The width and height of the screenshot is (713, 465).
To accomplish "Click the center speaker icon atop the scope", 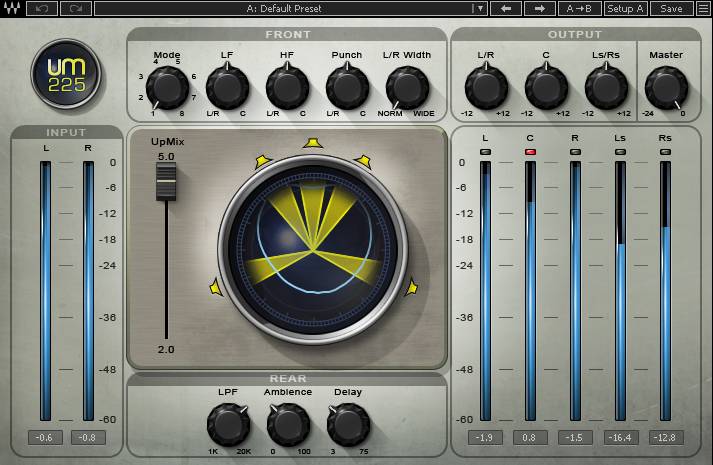I will [x=313, y=143].
